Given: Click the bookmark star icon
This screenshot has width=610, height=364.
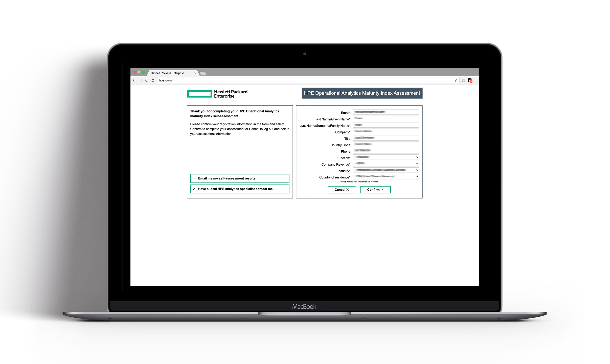Looking at the screenshot, I should click(456, 81).
